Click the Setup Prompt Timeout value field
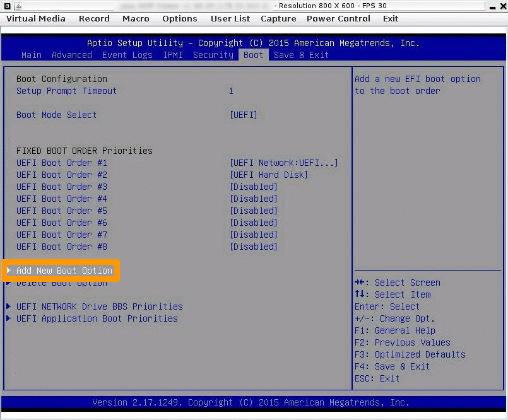Viewport: 508px width, 420px height. 231,91
